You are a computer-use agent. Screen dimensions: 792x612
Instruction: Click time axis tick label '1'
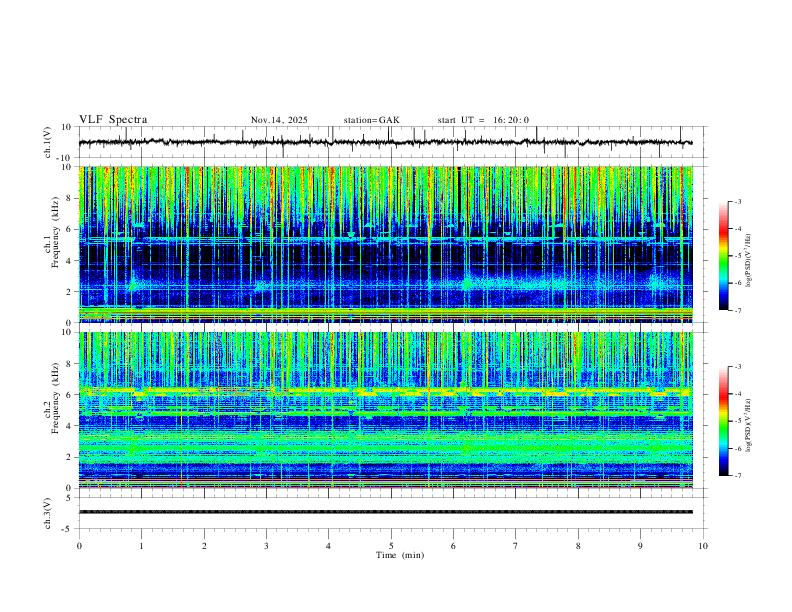(x=141, y=546)
